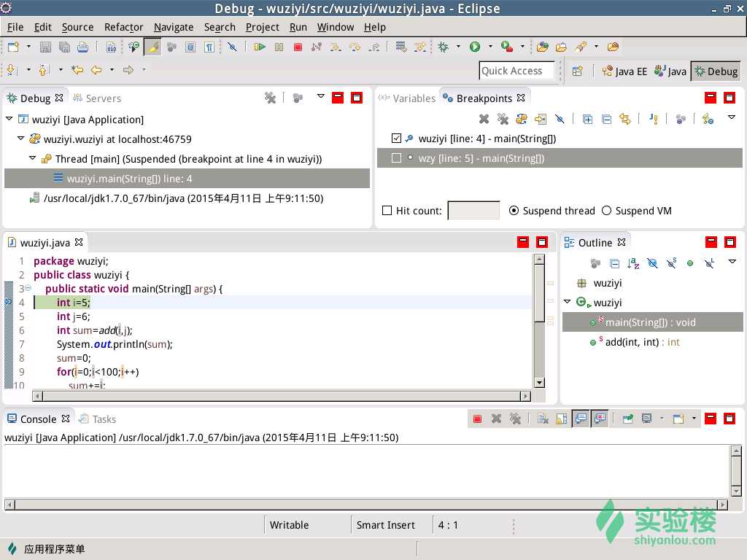
Task: Switch to Java perspective
Action: tap(670, 71)
